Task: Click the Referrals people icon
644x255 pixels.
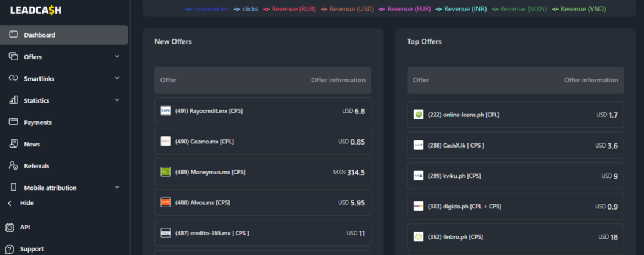Action: click(x=13, y=165)
